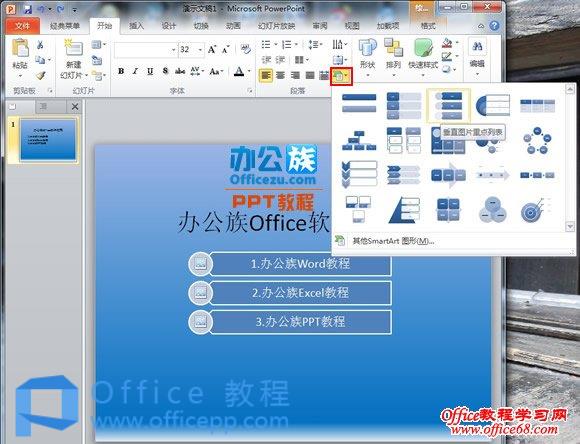Image resolution: width=580 pixels, height=444 pixels.
Task: Open the Text Direction dropdown
Action: click(340, 45)
